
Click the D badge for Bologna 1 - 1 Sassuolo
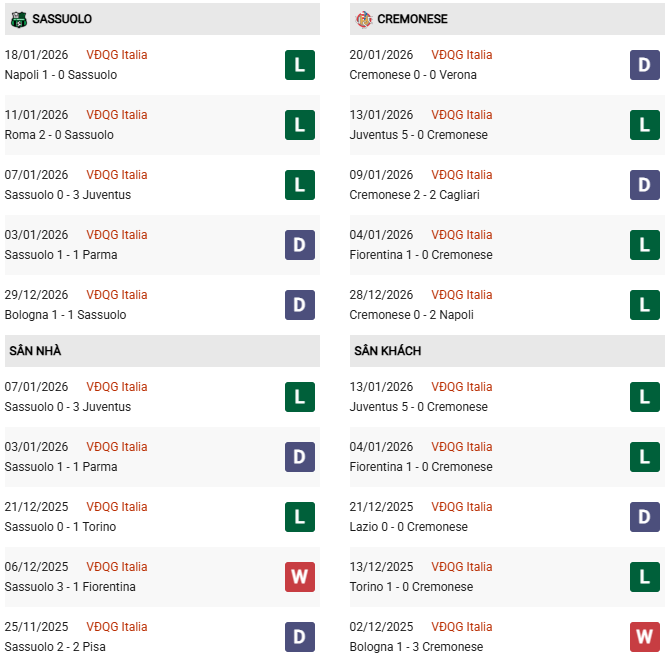click(x=299, y=305)
